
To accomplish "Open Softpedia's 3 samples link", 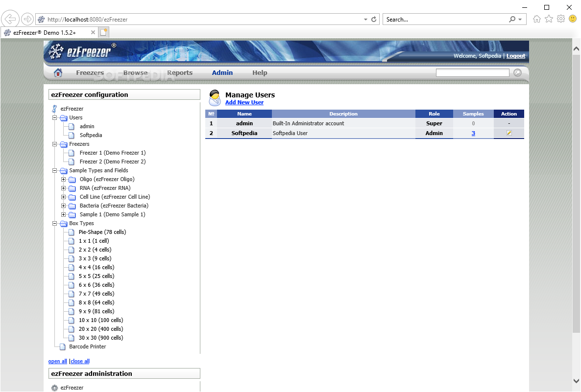I will (x=473, y=133).
